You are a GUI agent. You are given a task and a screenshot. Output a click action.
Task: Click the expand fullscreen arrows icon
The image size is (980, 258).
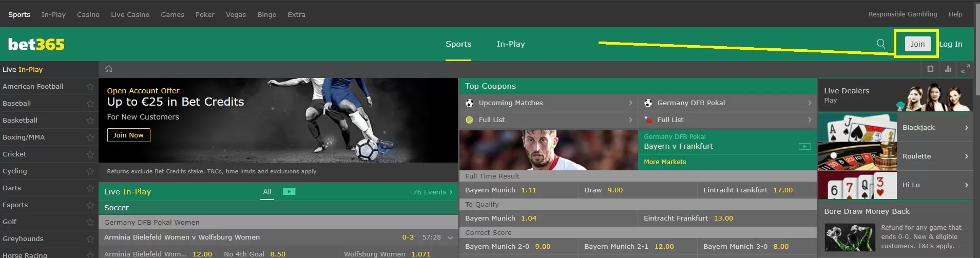click(x=965, y=69)
